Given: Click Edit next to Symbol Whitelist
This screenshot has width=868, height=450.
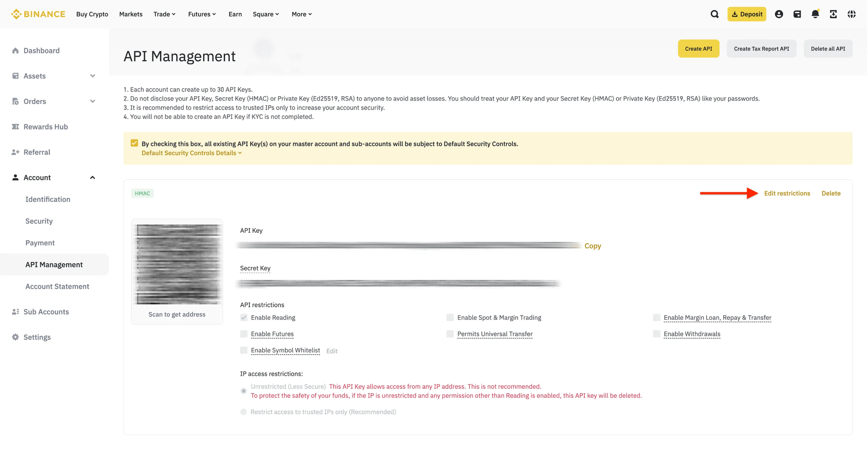Looking at the screenshot, I should pos(332,351).
